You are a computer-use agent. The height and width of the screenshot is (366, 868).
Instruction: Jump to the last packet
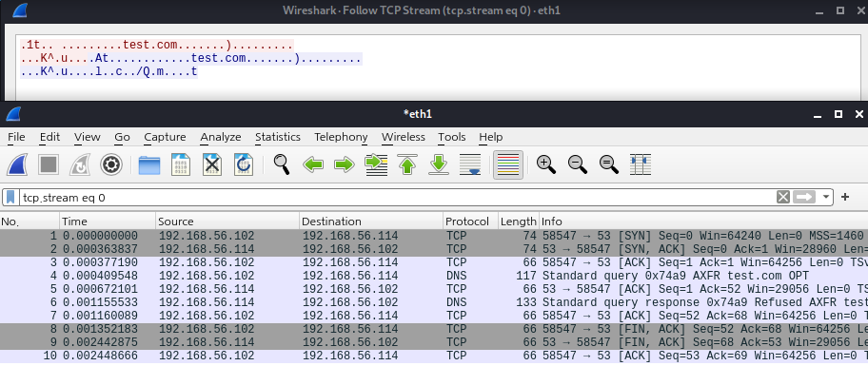click(x=439, y=164)
